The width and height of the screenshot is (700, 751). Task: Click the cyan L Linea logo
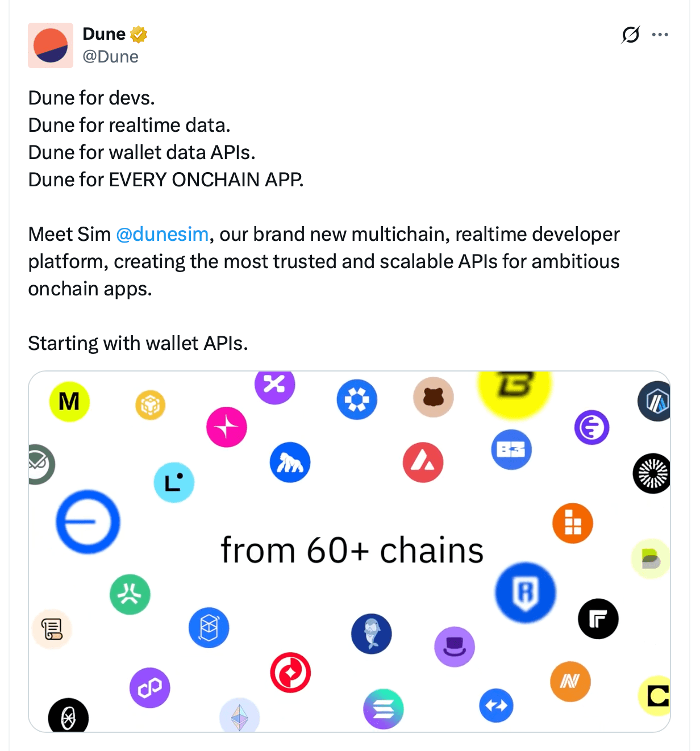tap(174, 482)
